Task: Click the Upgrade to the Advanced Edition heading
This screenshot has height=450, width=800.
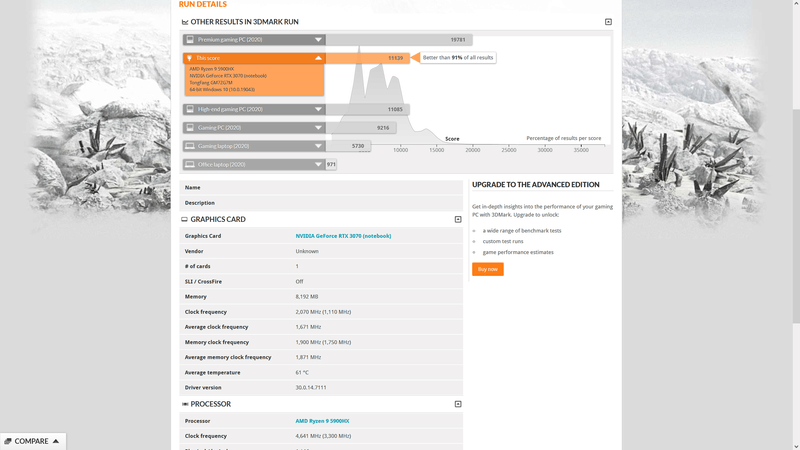Action: 536,185
